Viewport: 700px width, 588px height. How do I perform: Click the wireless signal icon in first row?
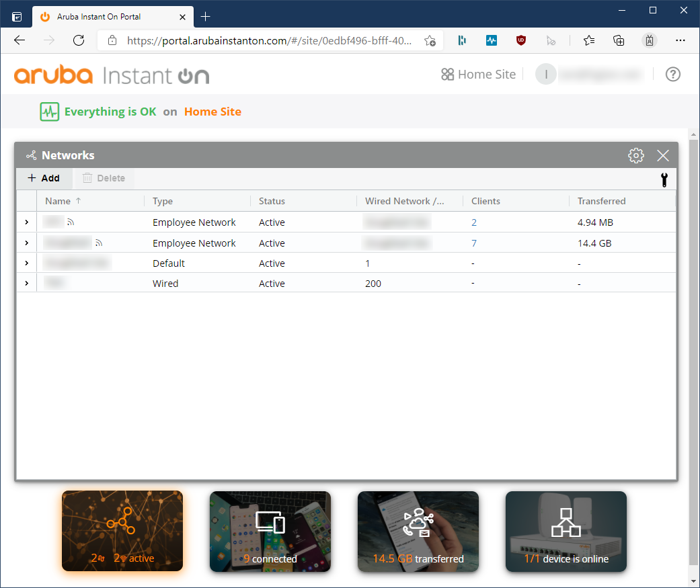71,222
